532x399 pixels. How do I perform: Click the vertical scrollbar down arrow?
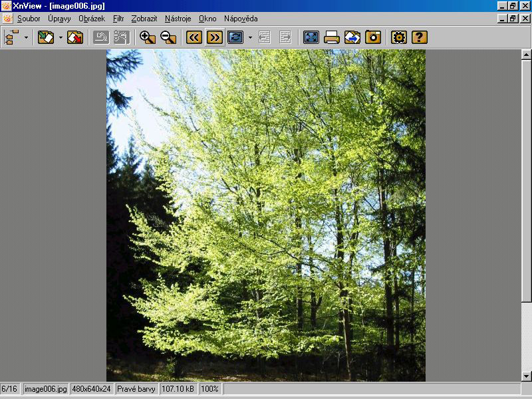[526, 376]
